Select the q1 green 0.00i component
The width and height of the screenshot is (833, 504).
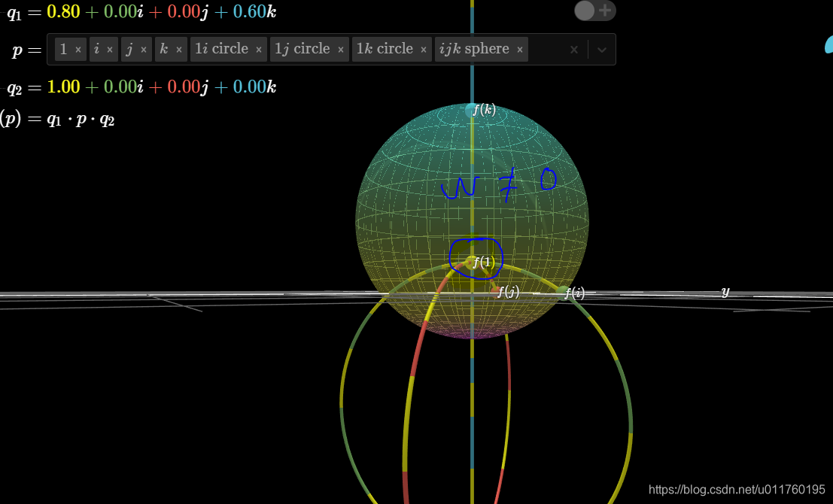pos(123,12)
